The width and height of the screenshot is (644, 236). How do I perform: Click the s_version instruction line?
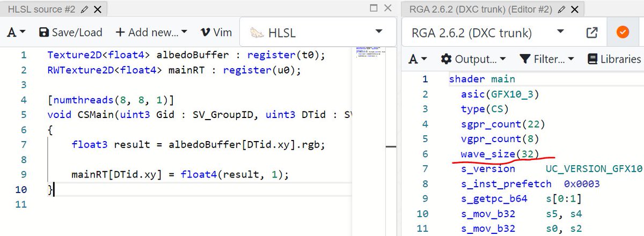coord(552,169)
